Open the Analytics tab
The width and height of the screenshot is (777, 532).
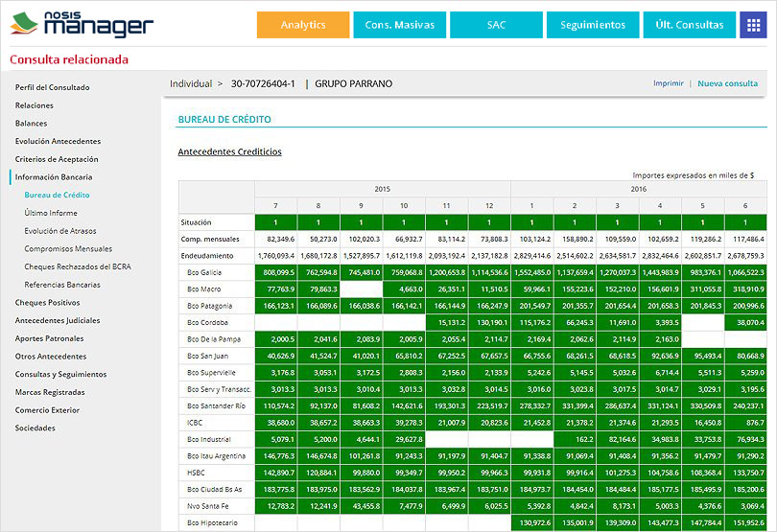point(303,25)
